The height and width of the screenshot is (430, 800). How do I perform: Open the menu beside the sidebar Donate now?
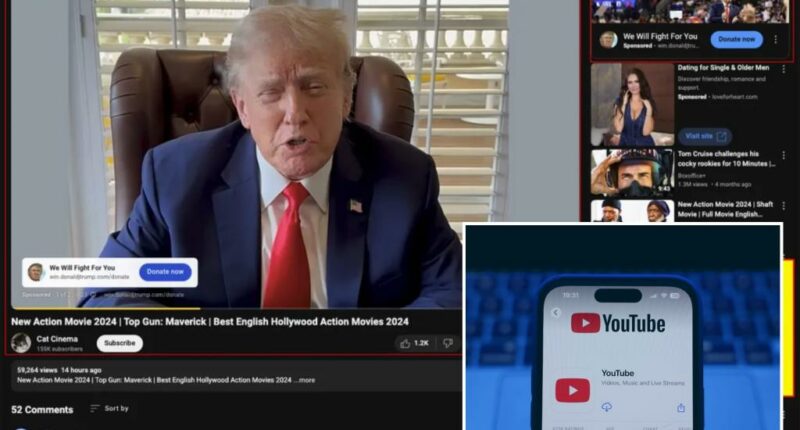point(776,39)
